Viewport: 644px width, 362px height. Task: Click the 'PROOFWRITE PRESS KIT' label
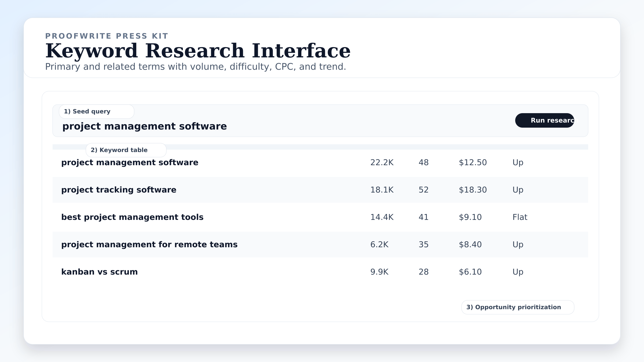pyautogui.click(x=107, y=36)
